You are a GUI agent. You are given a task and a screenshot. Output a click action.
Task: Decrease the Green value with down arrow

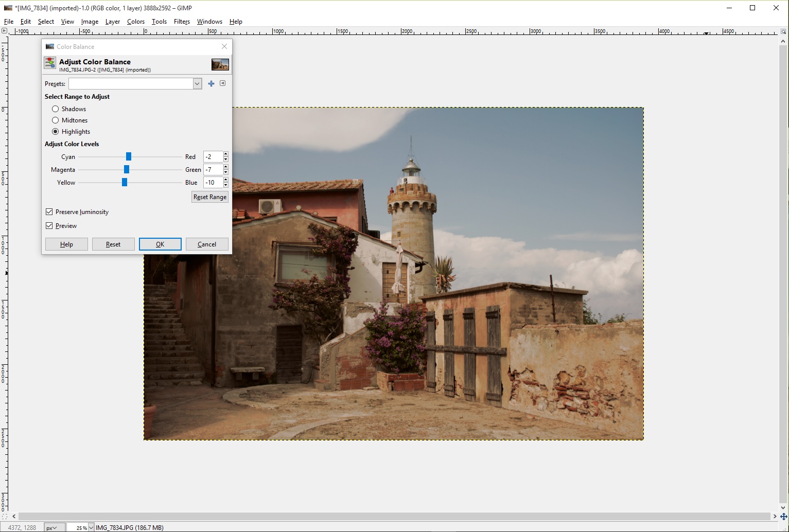[225, 172]
